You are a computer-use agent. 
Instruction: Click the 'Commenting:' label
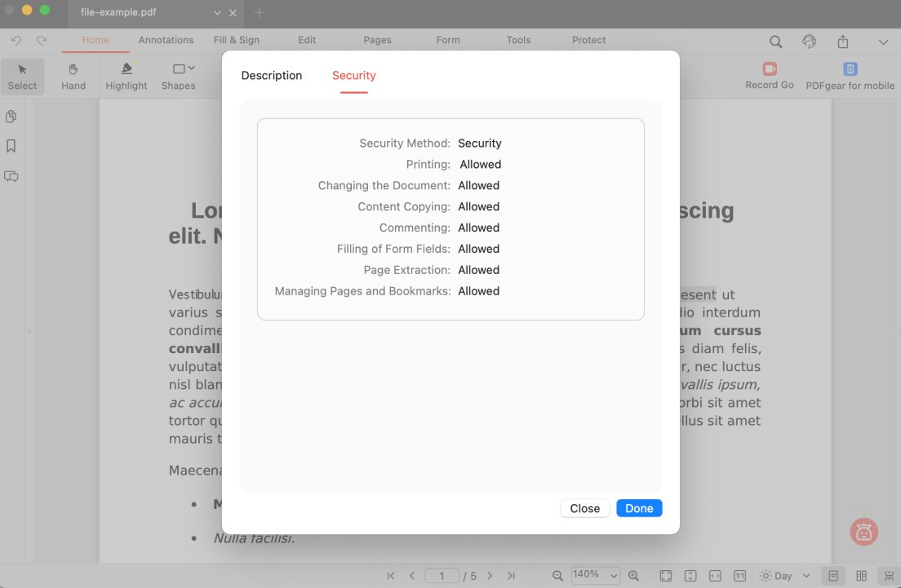[415, 228]
